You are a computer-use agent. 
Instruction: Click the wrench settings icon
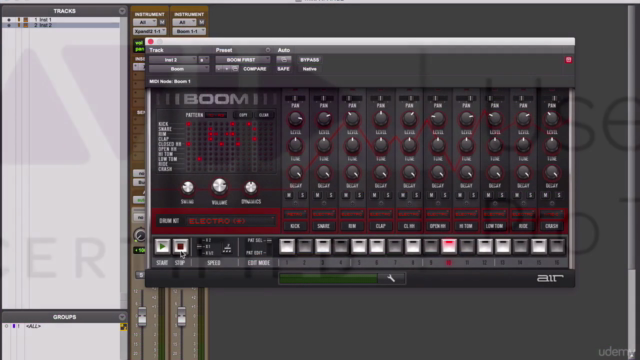[x=391, y=278]
